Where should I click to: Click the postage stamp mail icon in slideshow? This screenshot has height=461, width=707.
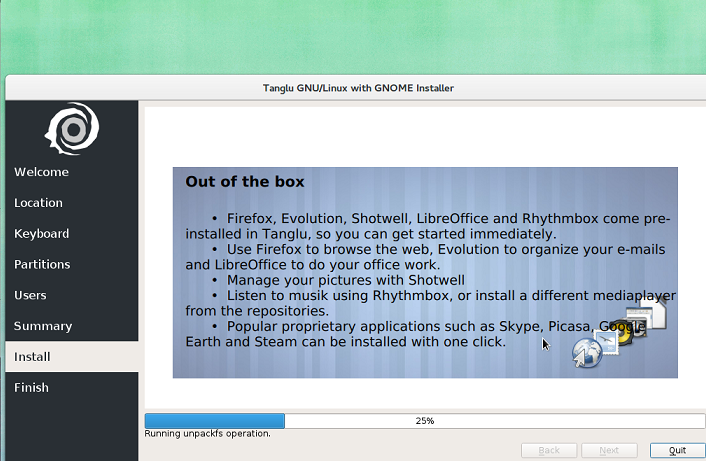tap(606, 342)
